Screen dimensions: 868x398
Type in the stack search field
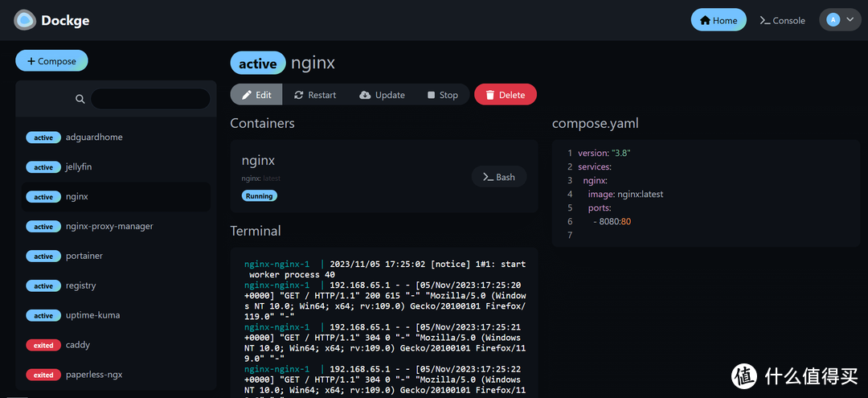[x=150, y=99]
